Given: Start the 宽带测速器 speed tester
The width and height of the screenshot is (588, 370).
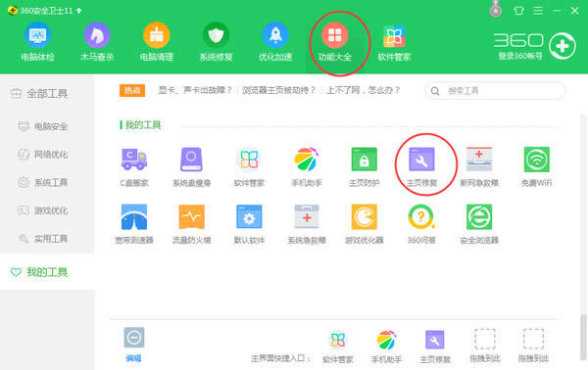Looking at the screenshot, I should point(134,224).
